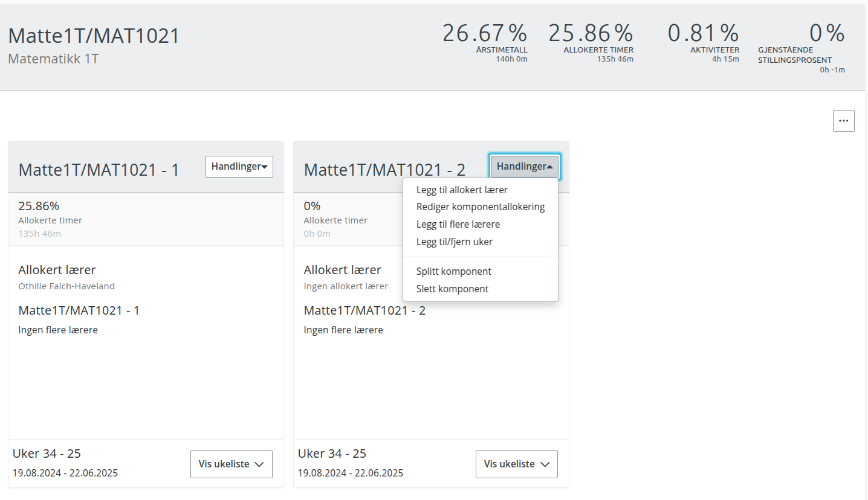This screenshot has width=868, height=500.
Task: Click Ingen flere lærere in component 1 card
Action: click(x=58, y=330)
